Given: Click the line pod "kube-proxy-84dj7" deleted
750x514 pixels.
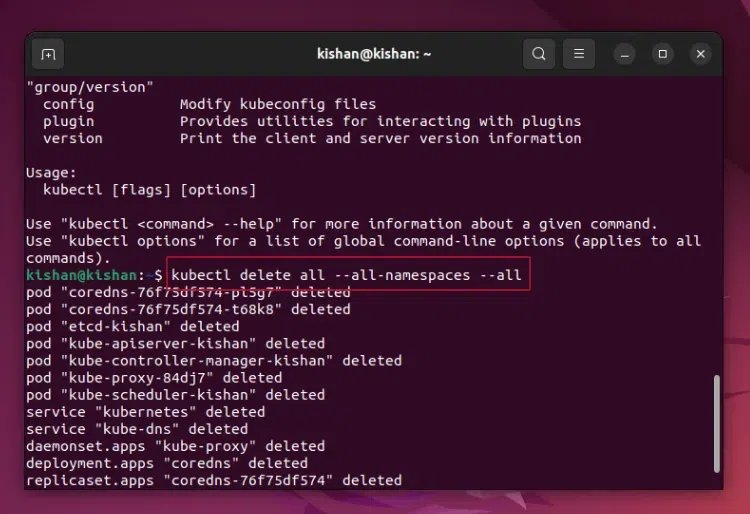Looking at the screenshot, I should point(154,378).
